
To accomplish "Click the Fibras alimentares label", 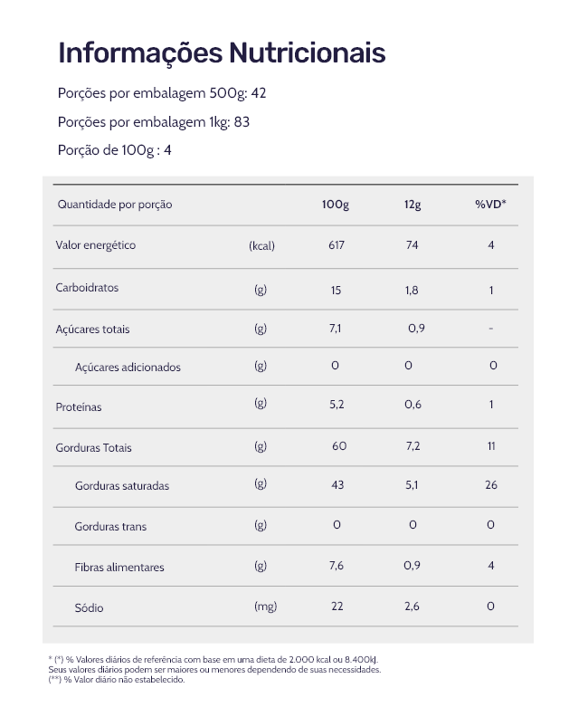I will [119, 568].
